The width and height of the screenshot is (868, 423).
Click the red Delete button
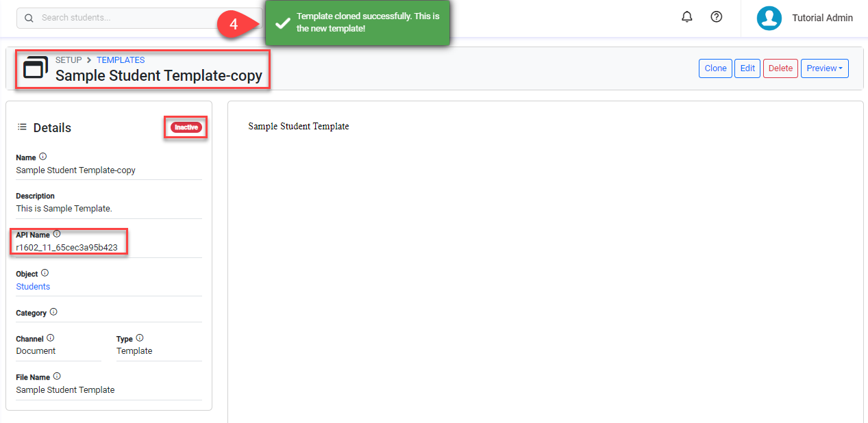point(780,68)
